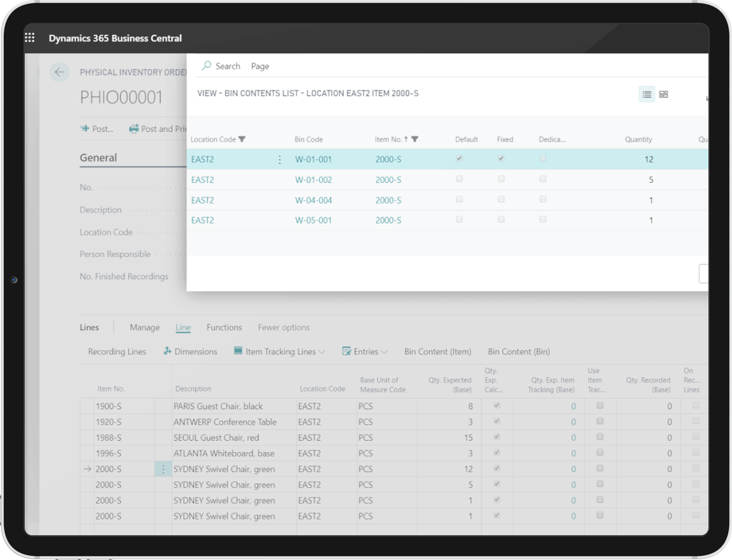The height and width of the screenshot is (560, 732).
Task: Select the Line tab
Action: (x=183, y=327)
